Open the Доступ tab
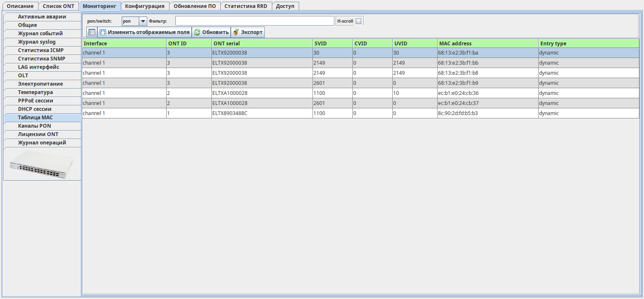The width and height of the screenshot is (644, 299). [285, 6]
